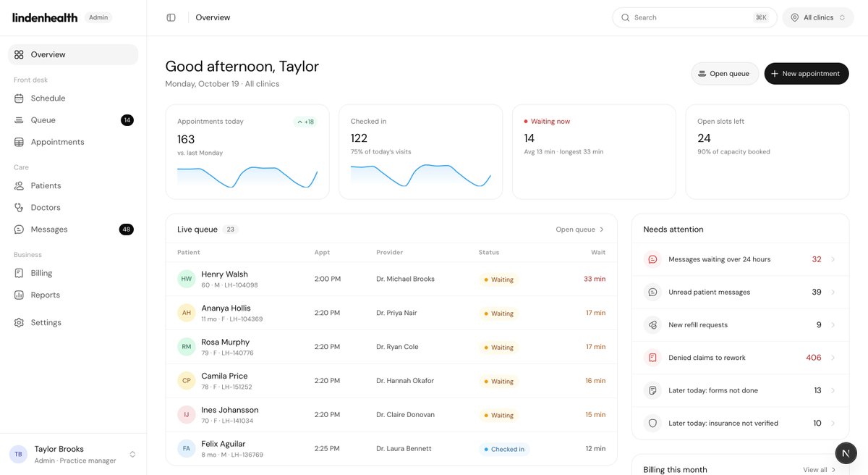Click the Messages chat bubble icon

[x=19, y=230]
